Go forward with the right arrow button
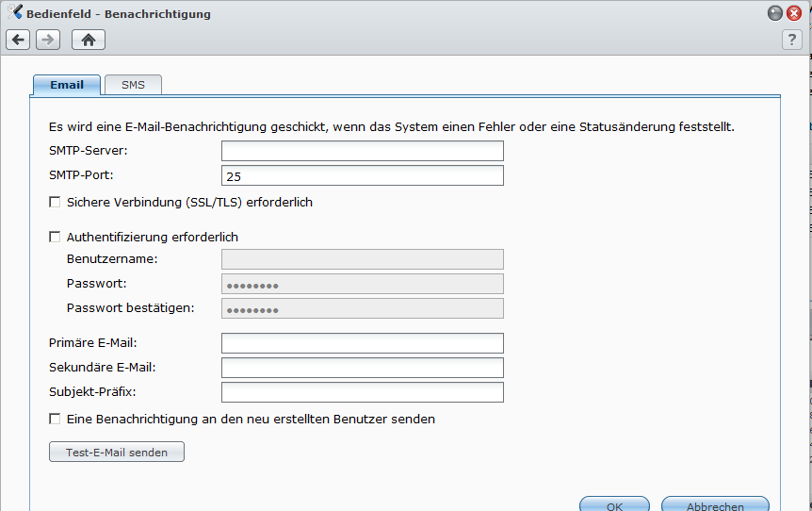The image size is (812, 511). pos(48,40)
